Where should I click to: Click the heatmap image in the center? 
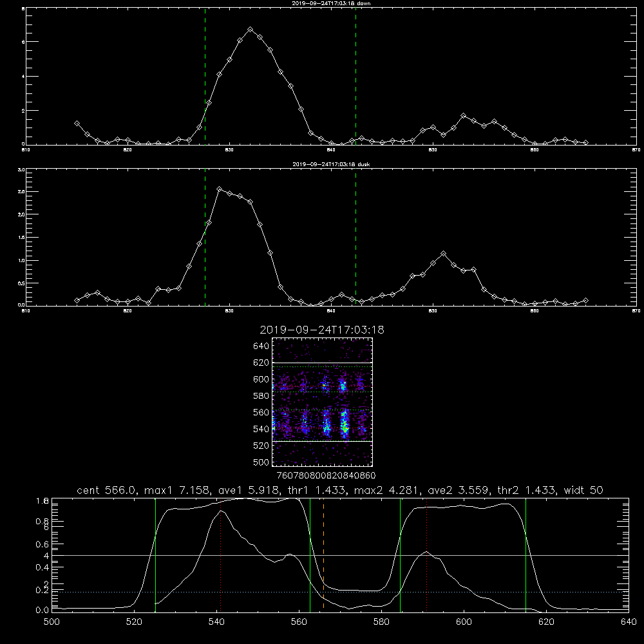[323, 402]
